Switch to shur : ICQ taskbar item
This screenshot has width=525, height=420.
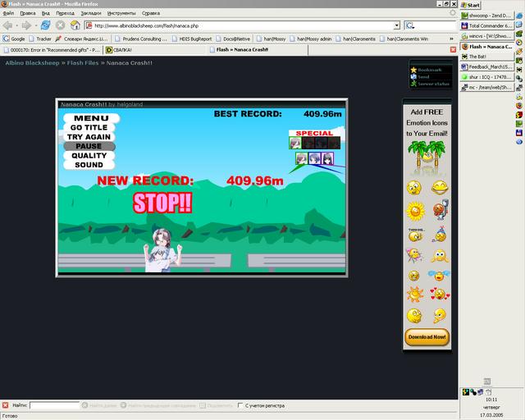486,77
